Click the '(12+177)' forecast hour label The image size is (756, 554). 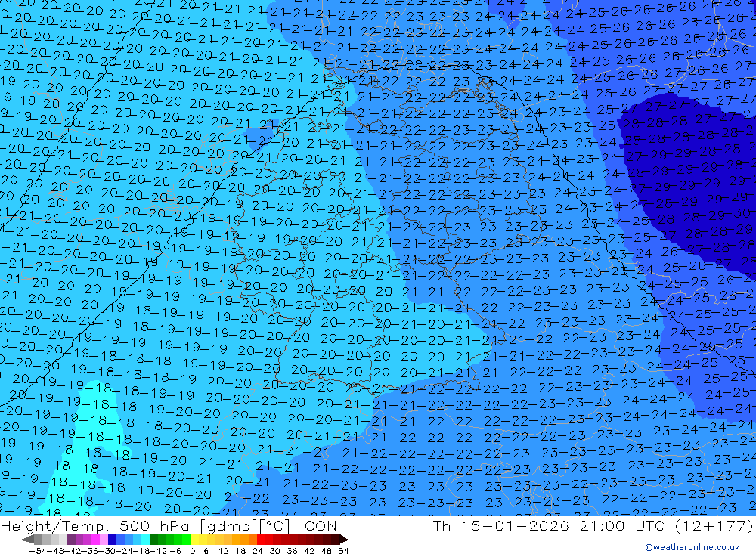tap(713, 525)
